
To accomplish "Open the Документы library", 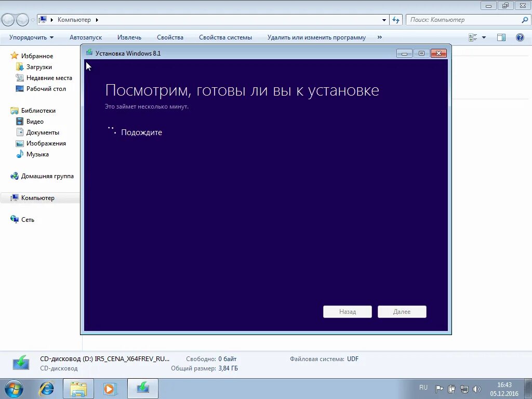I will click(43, 132).
